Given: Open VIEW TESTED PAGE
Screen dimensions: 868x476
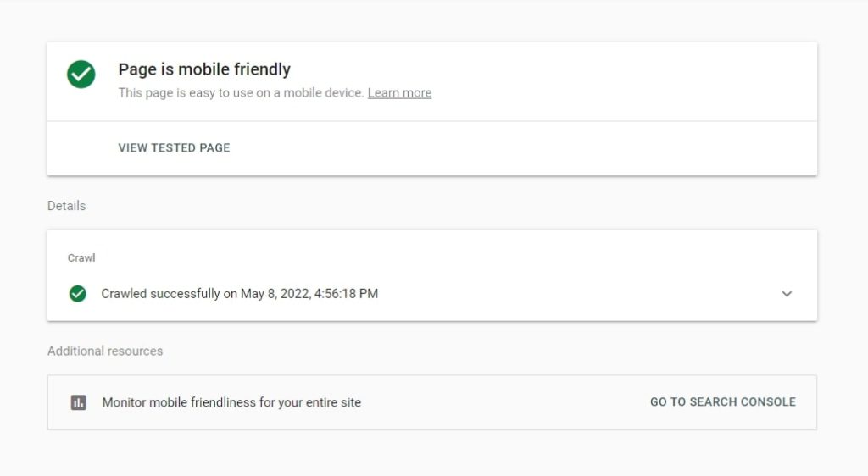Looking at the screenshot, I should click(174, 147).
